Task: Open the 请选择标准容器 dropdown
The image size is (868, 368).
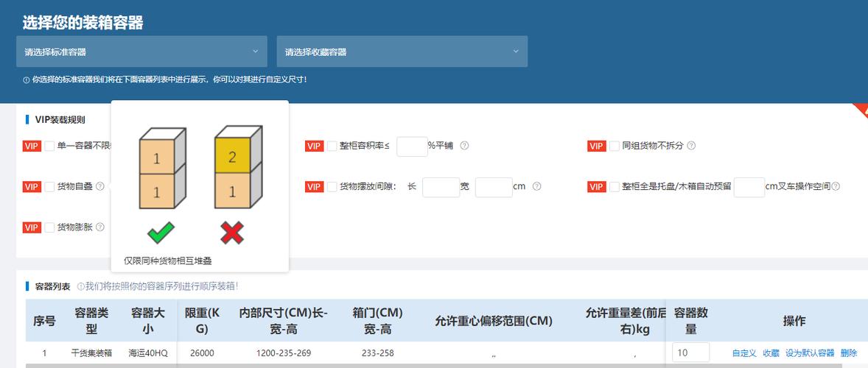Action: 141,52
